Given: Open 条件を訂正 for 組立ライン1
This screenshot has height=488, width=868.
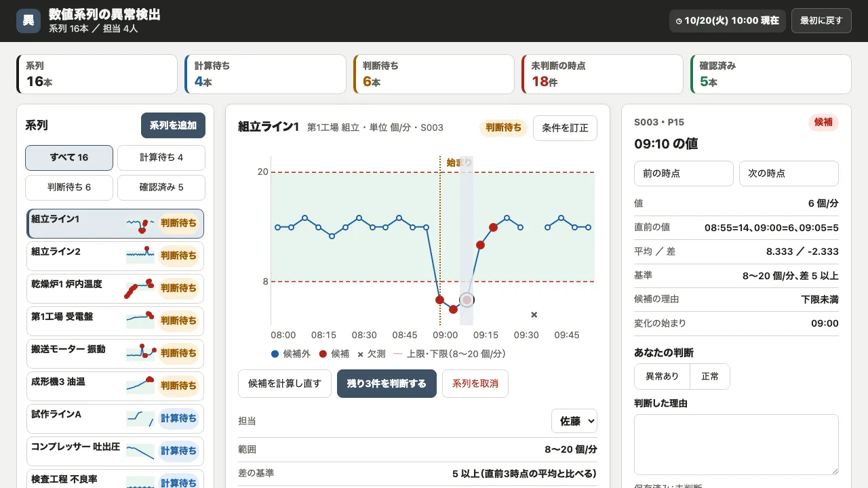Looking at the screenshot, I should [565, 128].
